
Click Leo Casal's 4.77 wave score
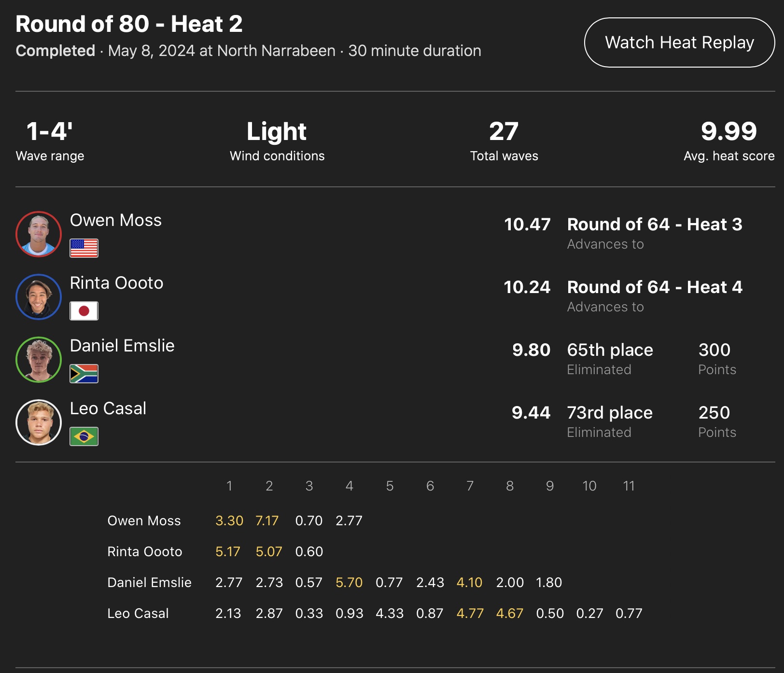tap(470, 613)
